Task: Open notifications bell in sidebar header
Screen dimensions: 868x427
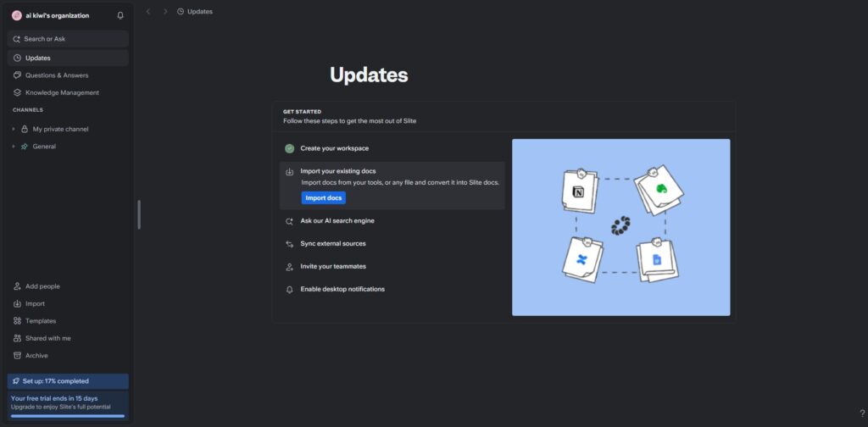Action: (120, 15)
